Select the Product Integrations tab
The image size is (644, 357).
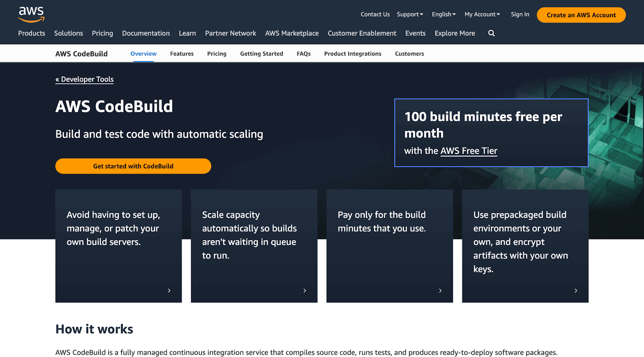click(353, 54)
